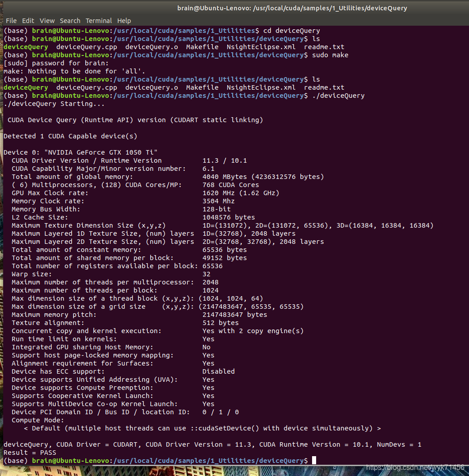Click '1D=(32768), 2048 layers' value
The width and height of the screenshot is (469, 476).
coord(249,233)
